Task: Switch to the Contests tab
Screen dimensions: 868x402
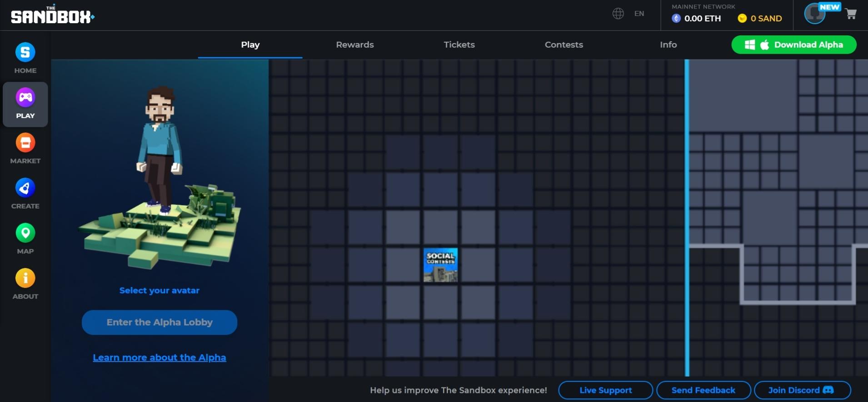Action: (564, 45)
